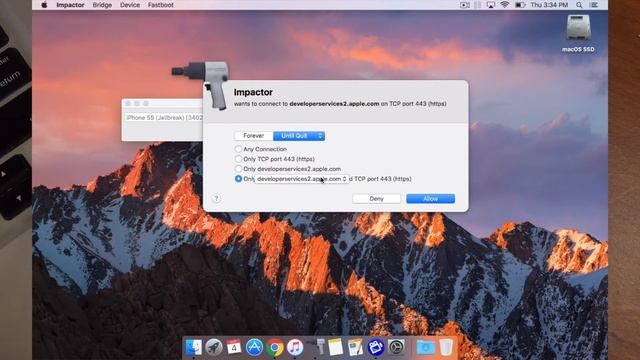
Task: Open Fastboot menu
Action: pyautogui.click(x=160, y=5)
